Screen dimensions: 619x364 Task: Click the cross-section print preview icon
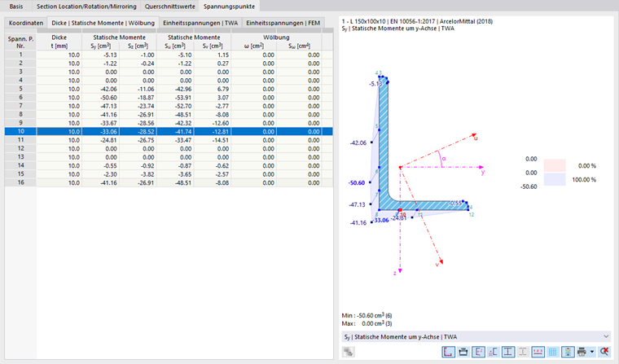pyautogui.click(x=463, y=351)
